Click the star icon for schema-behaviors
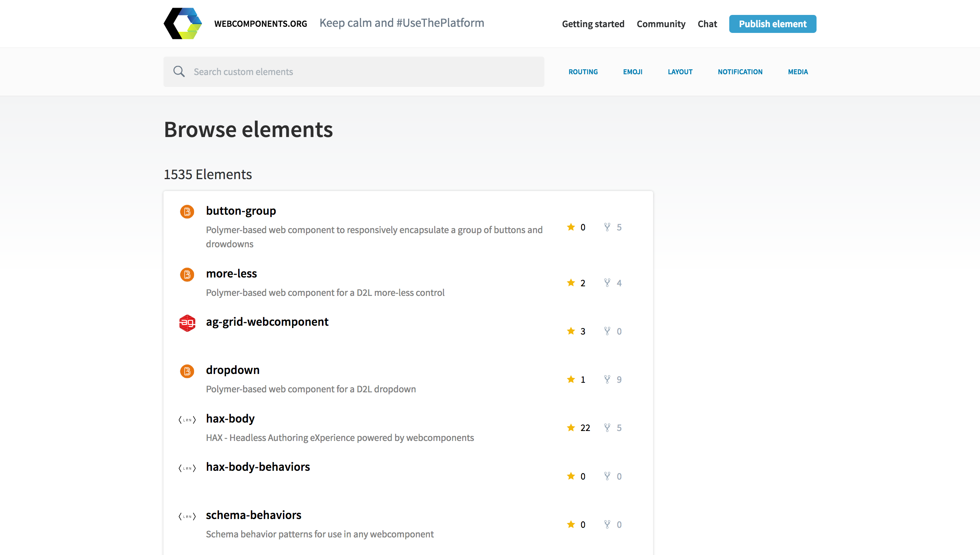The height and width of the screenshot is (555, 980). [x=571, y=524]
